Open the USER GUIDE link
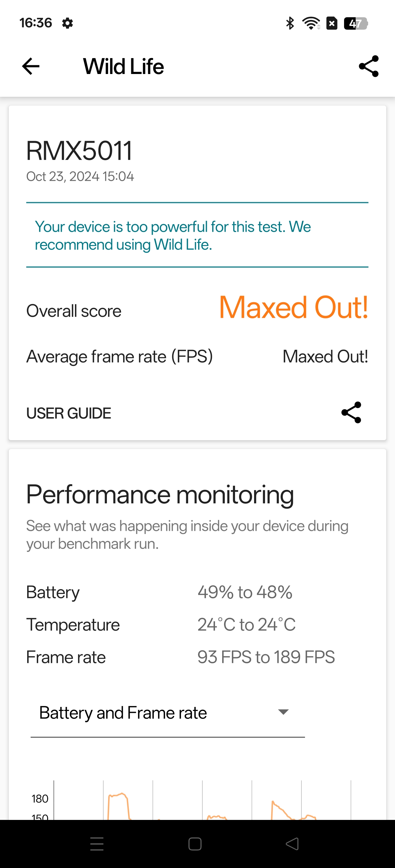 [x=69, y=413]
